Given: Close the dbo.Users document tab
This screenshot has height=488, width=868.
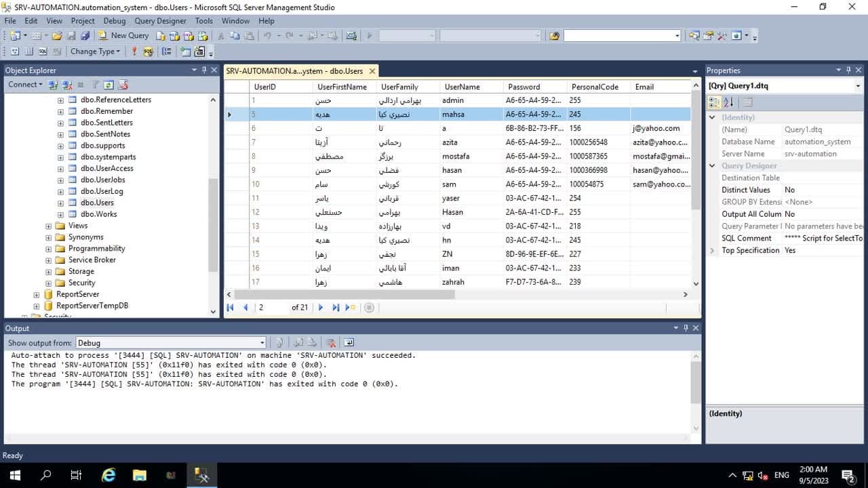Looking at the screenshot, I should tap(372, 70).
